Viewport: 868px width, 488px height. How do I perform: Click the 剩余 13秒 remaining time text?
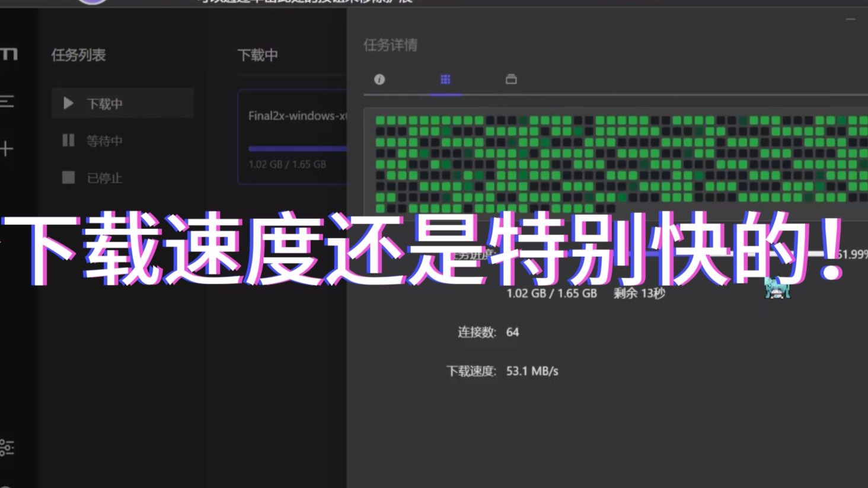pos(639,293)
